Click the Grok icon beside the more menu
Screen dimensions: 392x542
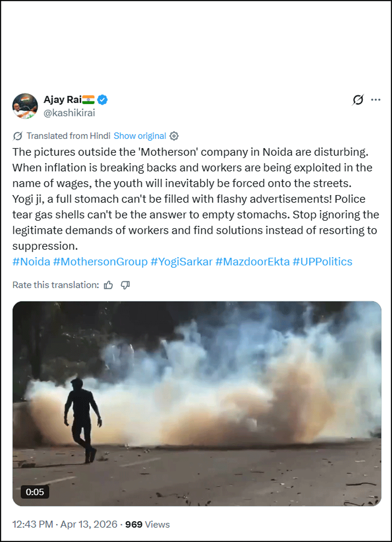[358, 100]
